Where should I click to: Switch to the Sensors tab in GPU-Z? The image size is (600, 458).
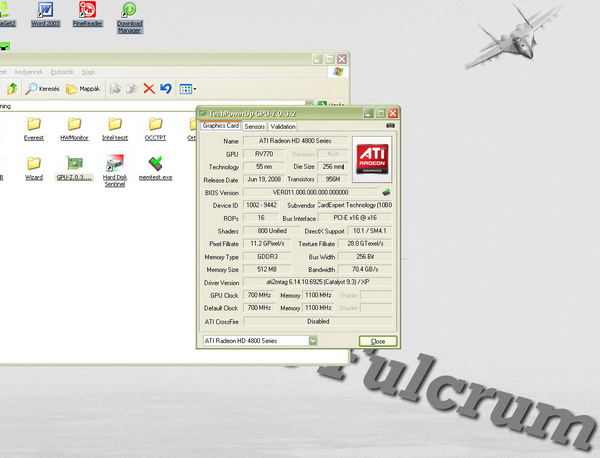254,126
